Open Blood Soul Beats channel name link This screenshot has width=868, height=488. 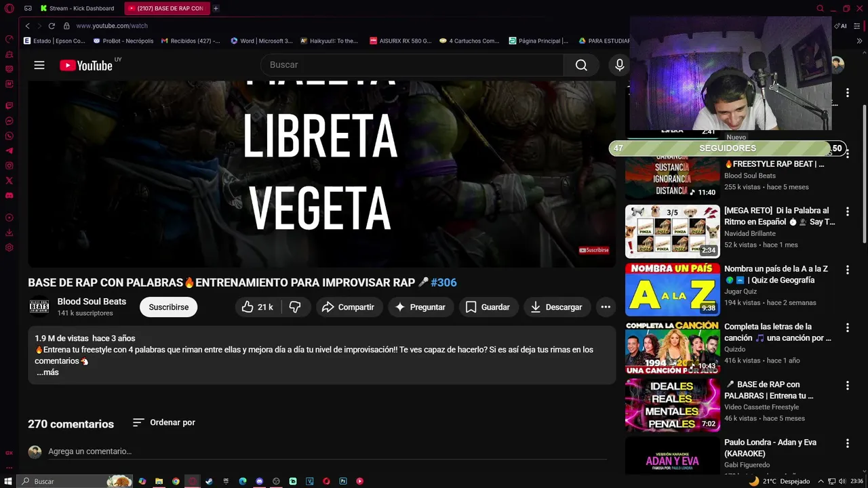92,302
